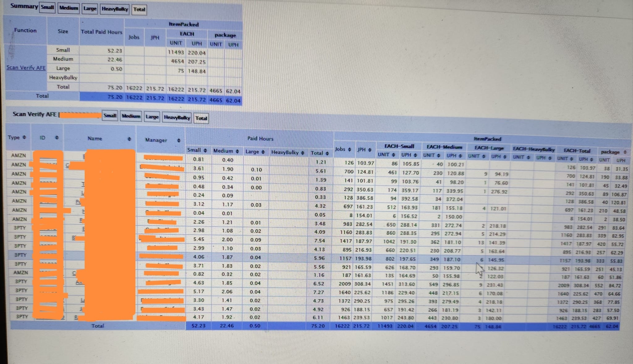633x364 pixels.
Task: Sort Paid Hours Total column arrows
Action: [x=327, y=153]
